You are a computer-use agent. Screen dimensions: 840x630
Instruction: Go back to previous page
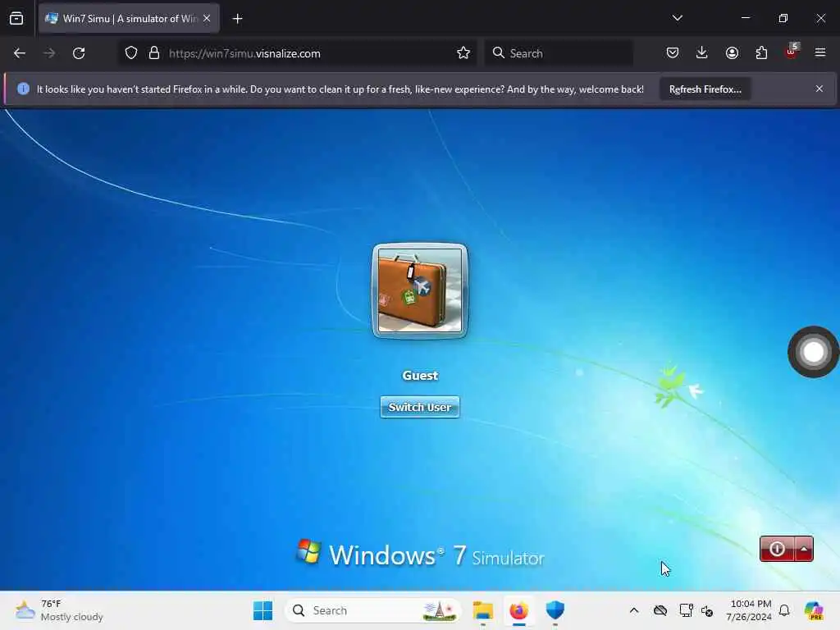pos(20,53)
